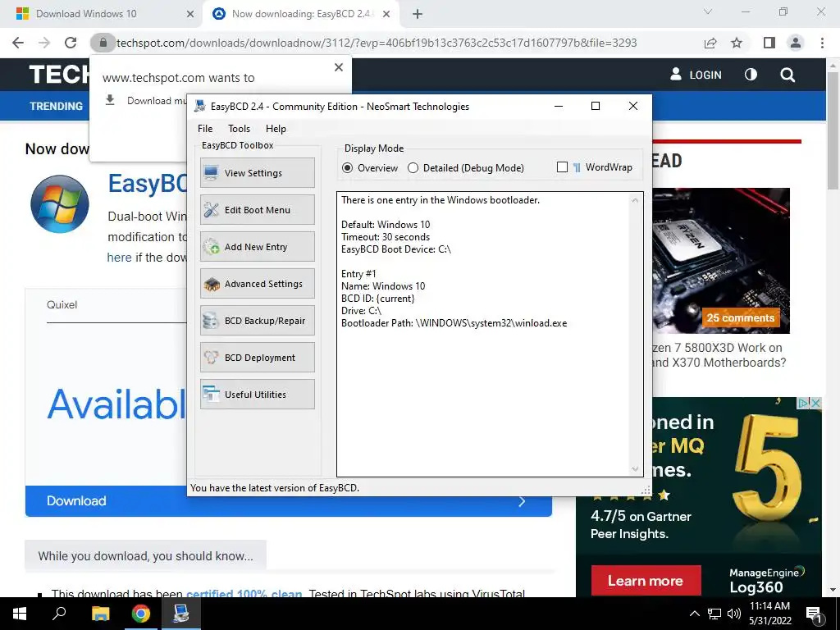
Task: Click the up arrow of the overview text scrollbar
Action: [635, 200]
